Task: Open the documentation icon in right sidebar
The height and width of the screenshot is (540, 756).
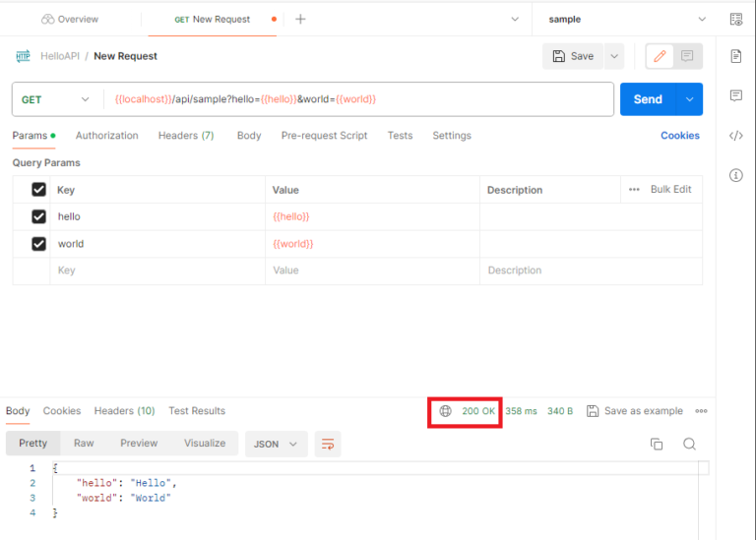Action: tap(735, 56)
